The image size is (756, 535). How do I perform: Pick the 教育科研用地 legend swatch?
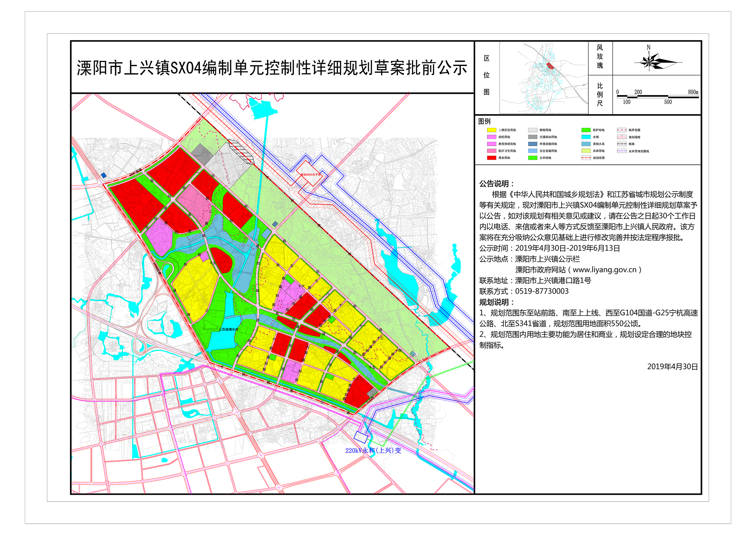coord(491,144)
